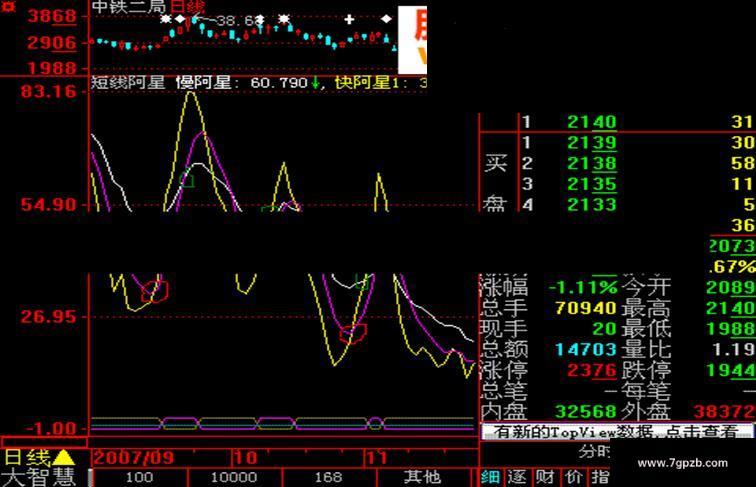Click the 60.790 indicator value

pyautogui.click(x=279, y=83)
